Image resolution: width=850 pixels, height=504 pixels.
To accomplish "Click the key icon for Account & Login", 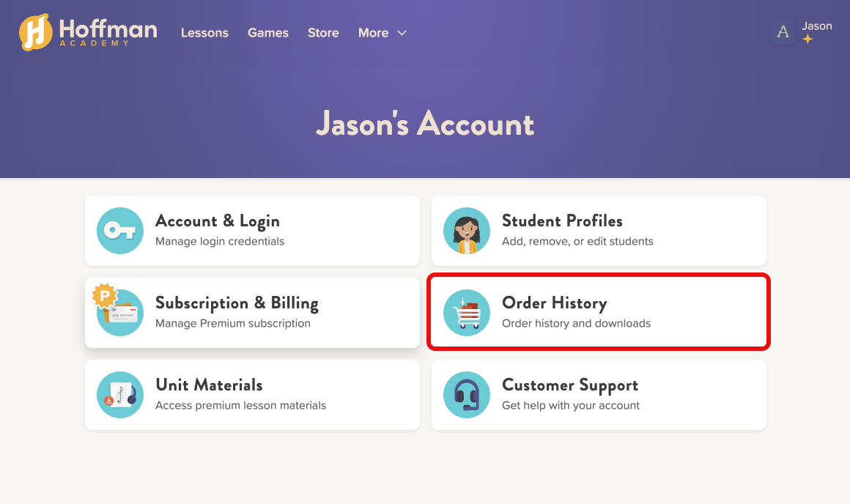I will click(x=120, y=230).
